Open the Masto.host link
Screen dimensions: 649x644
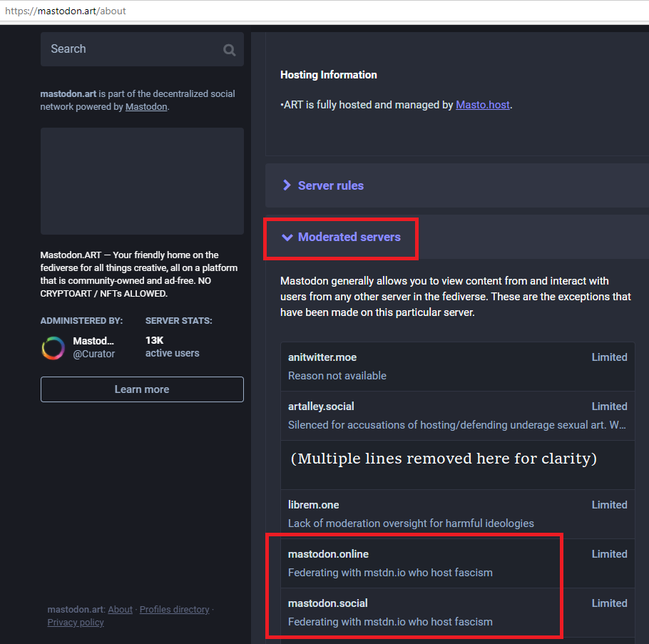pos(482,105)
